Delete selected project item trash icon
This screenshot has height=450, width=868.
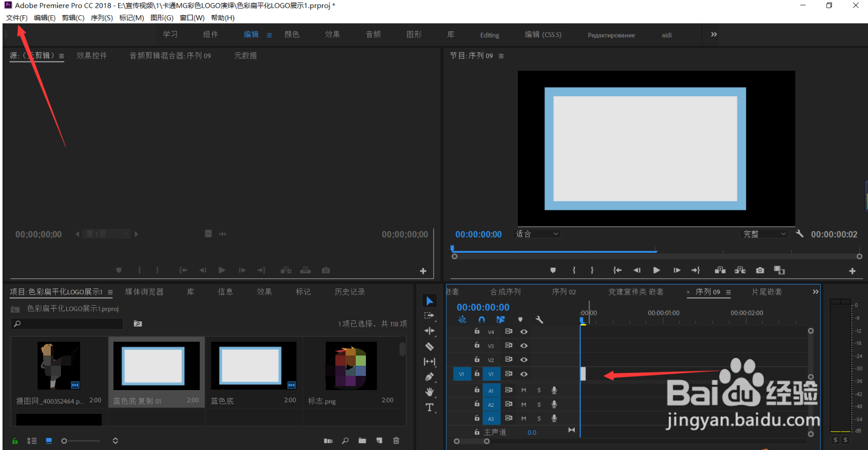[x=396, y=440]
